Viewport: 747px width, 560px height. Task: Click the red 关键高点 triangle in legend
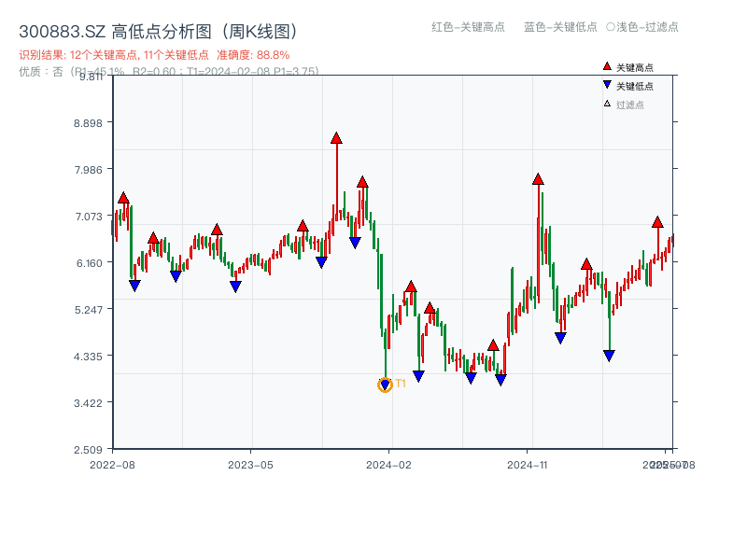pos(607,67)
